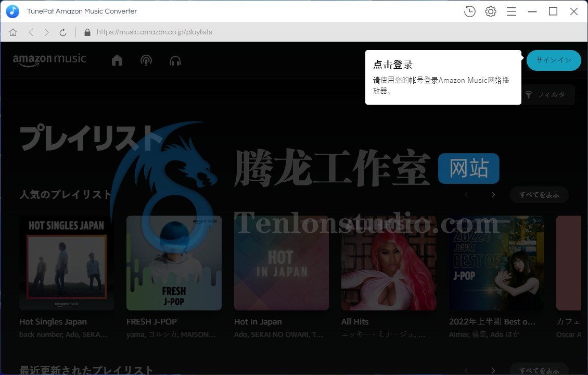
Task: Open the 2022年上半期 Best of J-POP cover
Action: point(496,263)
